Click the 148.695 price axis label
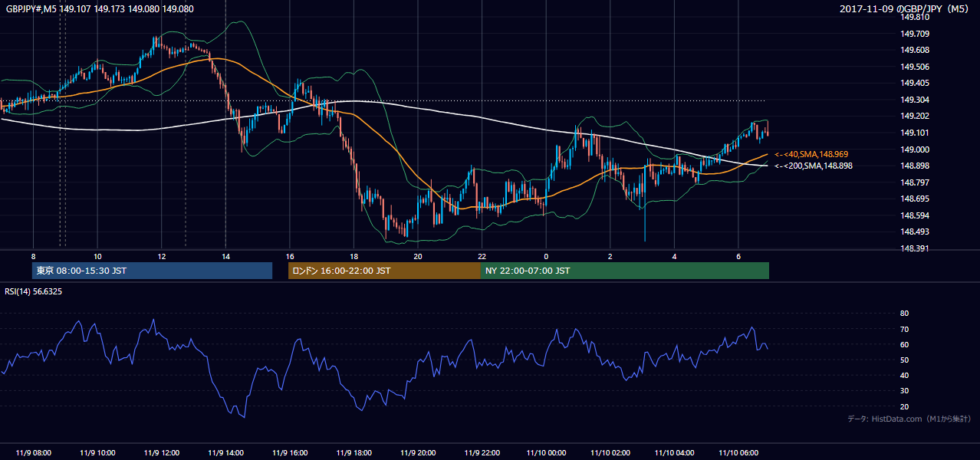 tap(916, 199)
